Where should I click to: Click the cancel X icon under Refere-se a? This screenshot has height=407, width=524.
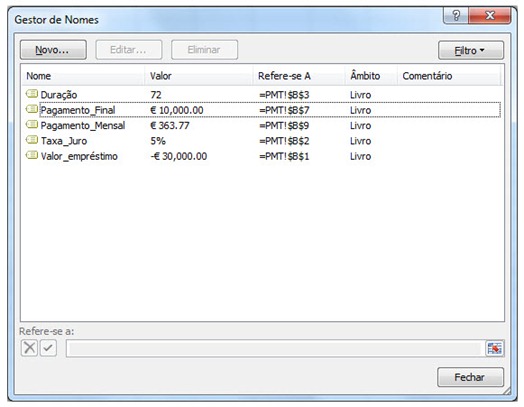(x=29, y=348)
